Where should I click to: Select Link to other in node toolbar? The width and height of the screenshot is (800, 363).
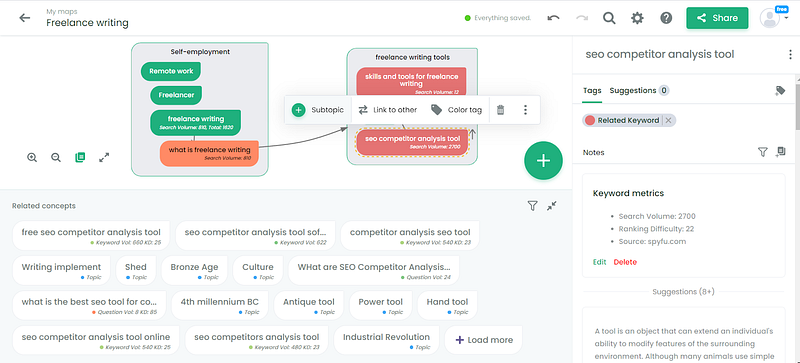click(387, 110)
